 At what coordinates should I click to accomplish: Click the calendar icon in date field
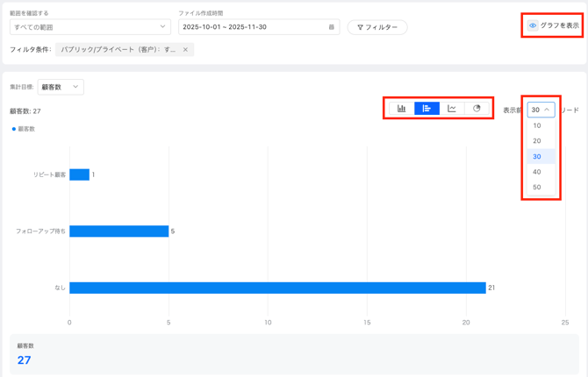coord(331,27)
